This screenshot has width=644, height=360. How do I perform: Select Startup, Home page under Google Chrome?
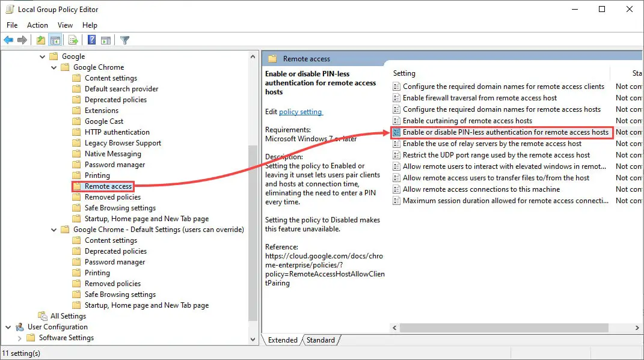(147, 218)
